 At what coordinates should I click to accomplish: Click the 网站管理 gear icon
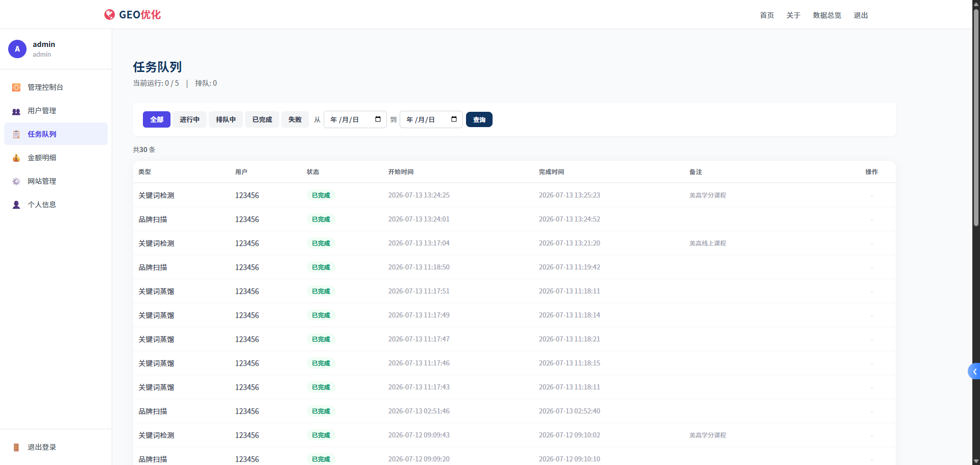pyautogui.click(x=16, y=181)
